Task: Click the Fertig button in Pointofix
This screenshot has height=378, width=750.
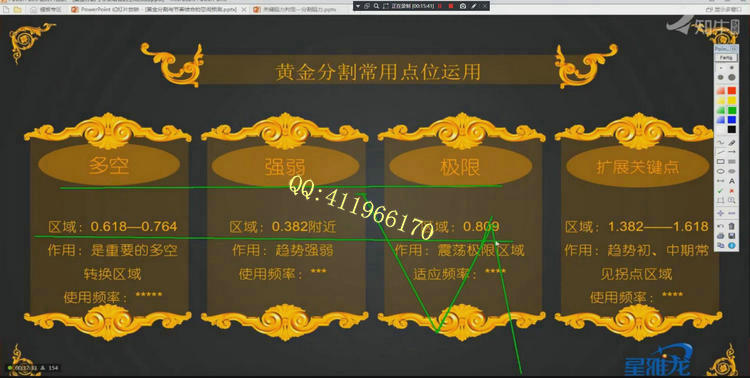Action: (726, 58)
